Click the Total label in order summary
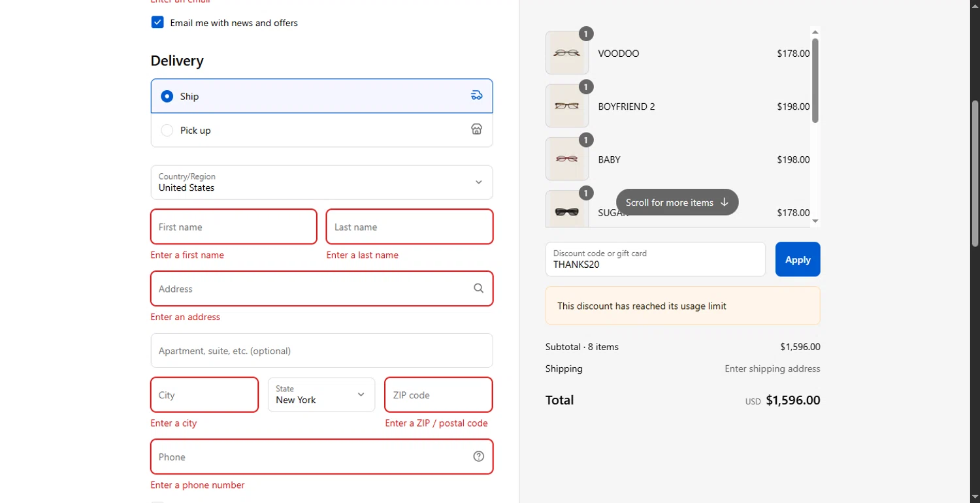Viewport: 980px width, 503px height. pos(560,400)
